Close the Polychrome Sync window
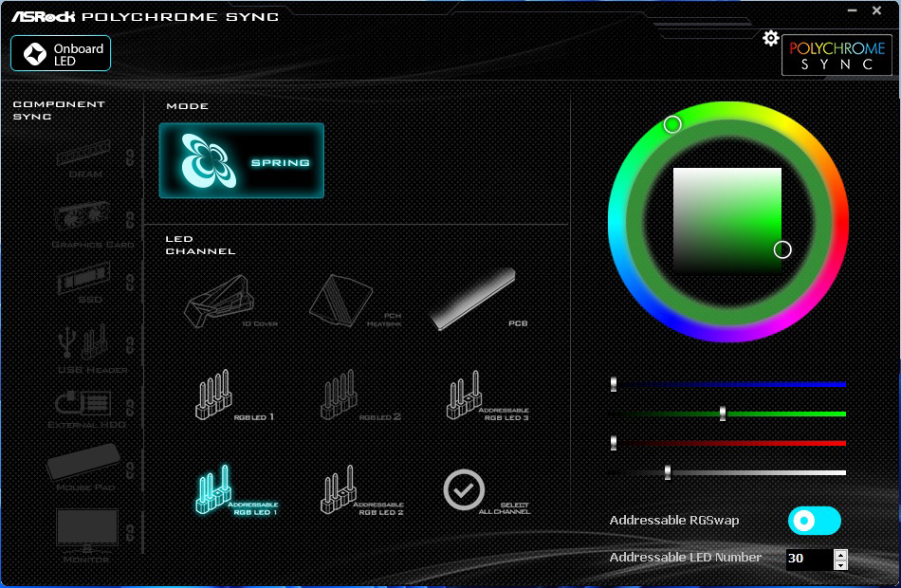The width and height of the screenshot is (901, 588). pyautogui.click(x=877, y=10)
